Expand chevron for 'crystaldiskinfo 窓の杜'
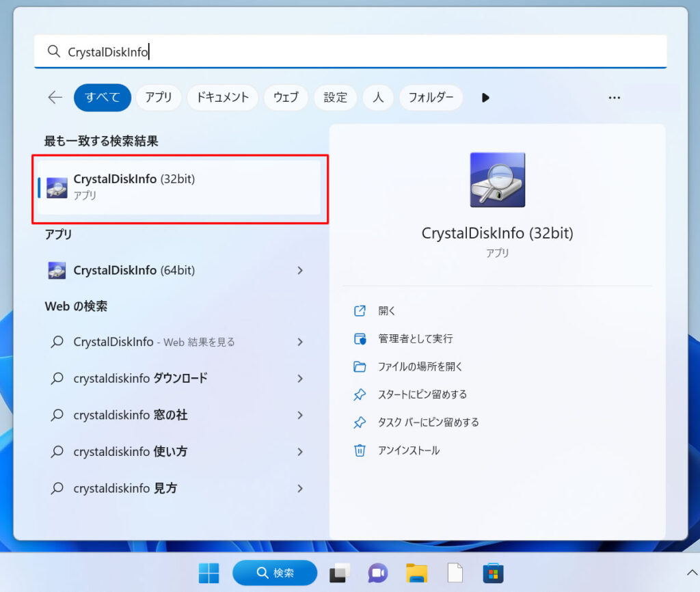 (300, 415)
